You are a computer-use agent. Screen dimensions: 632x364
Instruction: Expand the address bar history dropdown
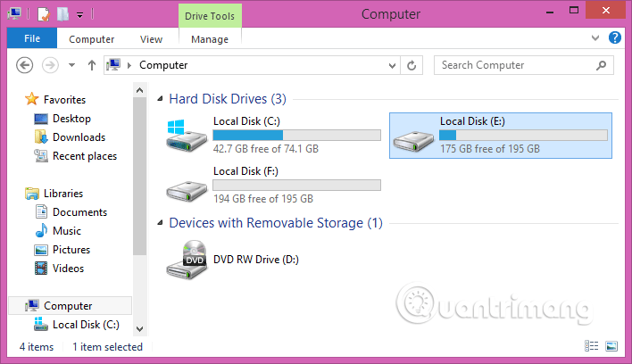coord(392,65)
